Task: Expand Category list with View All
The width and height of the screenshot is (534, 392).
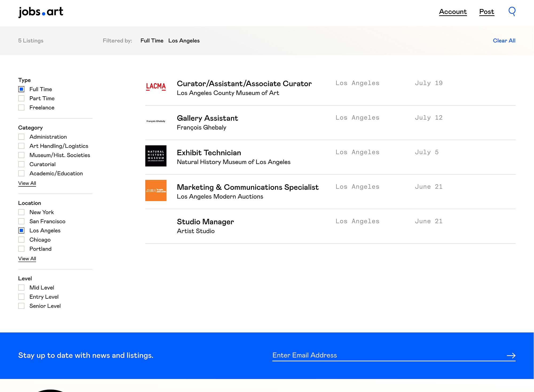Action: 27,183
